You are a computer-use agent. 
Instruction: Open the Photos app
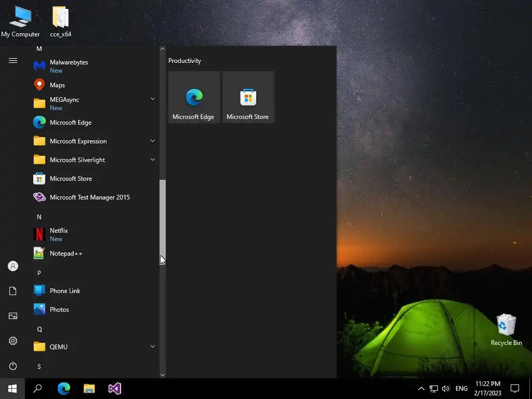tap(95, 309)
